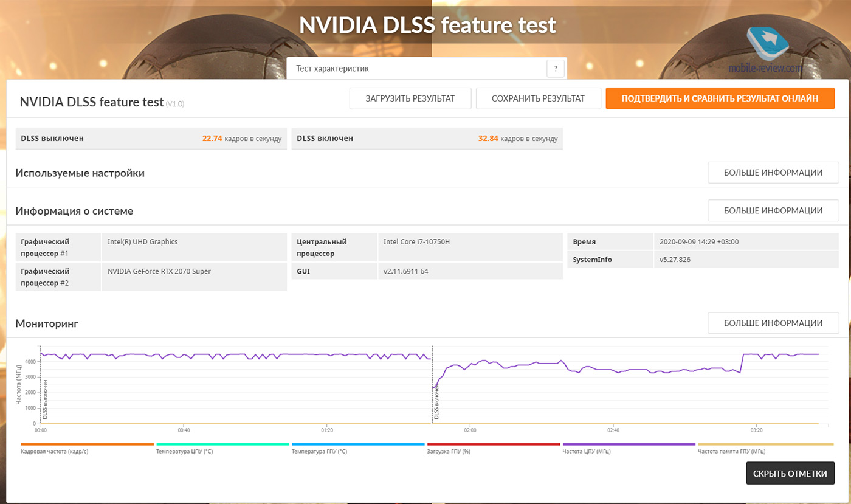Click NVIDIA DLSS feature test panel title
The width and height of the screenshot is (851, 504).
92,102
